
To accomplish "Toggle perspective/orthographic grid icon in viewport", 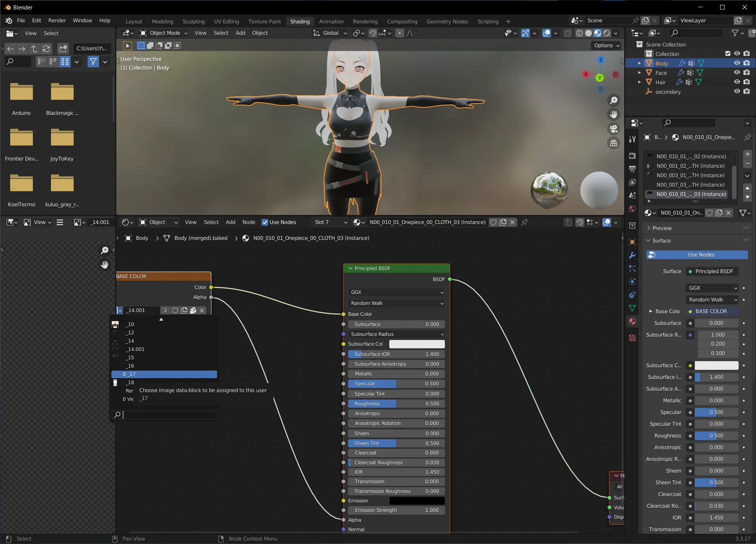I will click(x=614, y=143).
